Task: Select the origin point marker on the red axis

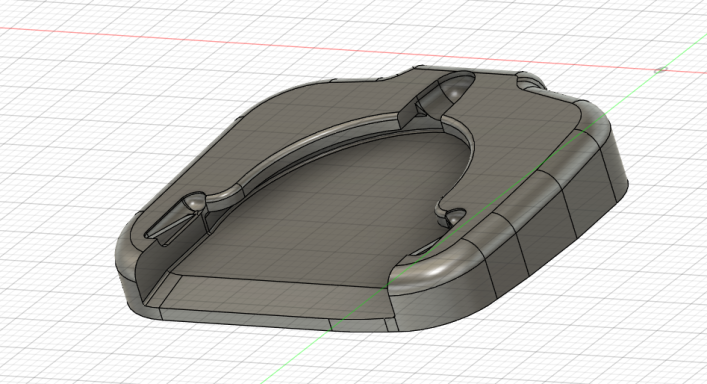Action: pos(661,69)
